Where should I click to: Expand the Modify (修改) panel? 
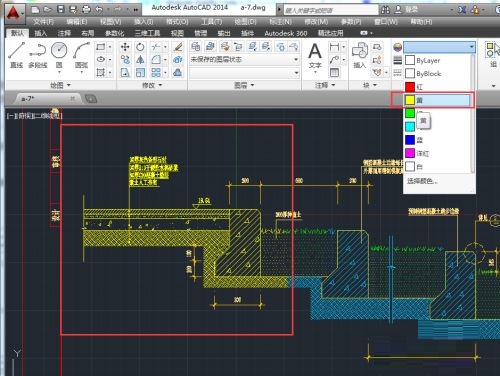pos(152,85)
